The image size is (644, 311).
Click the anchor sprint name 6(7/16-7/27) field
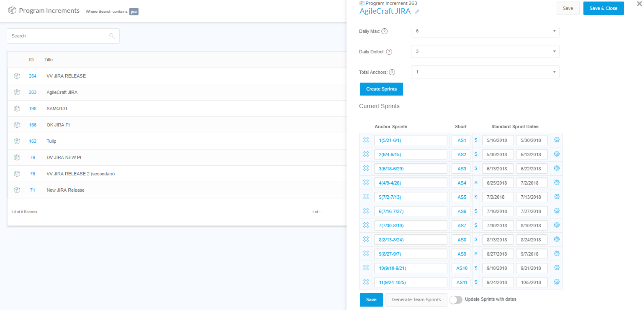410,211
